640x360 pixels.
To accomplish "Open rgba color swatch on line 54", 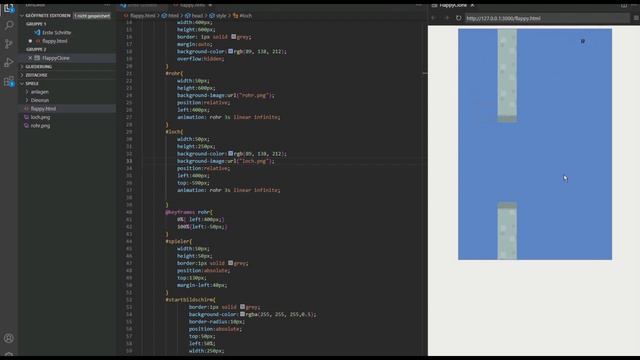I will [242, 314].
